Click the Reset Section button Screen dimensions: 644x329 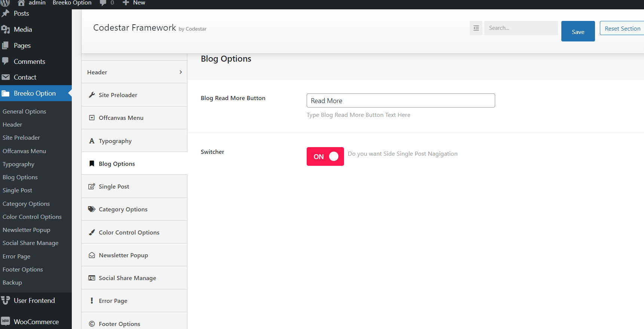[x=622, y=28]
